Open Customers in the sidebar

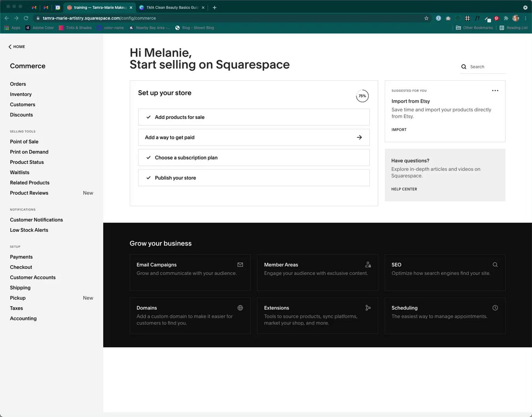pyautogui.click(x=22, y=105)
